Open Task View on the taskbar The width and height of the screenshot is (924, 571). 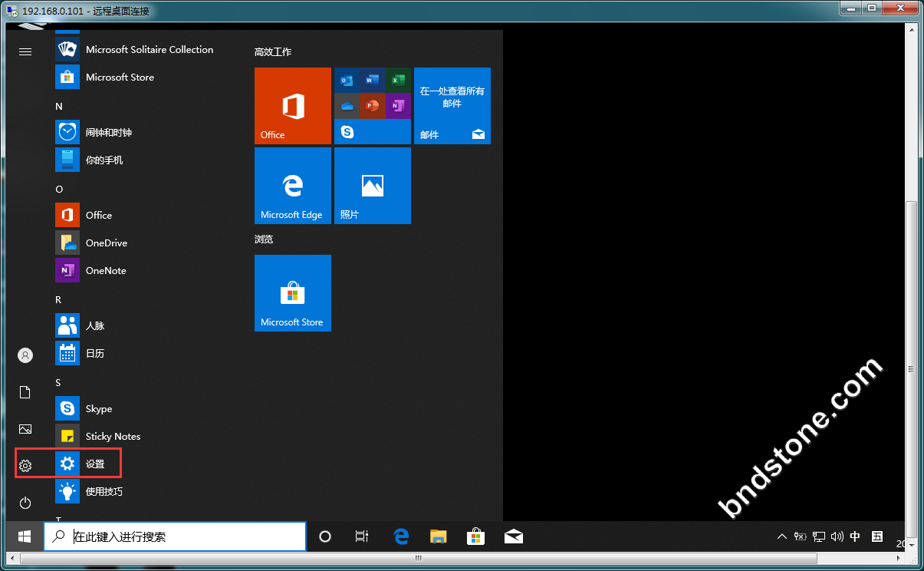coord(362,536)
